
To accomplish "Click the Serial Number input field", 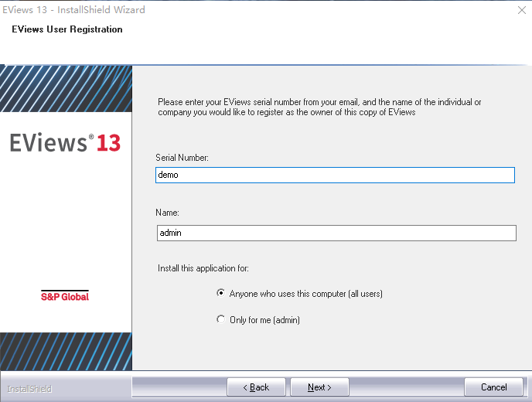I will pos(335,175).
